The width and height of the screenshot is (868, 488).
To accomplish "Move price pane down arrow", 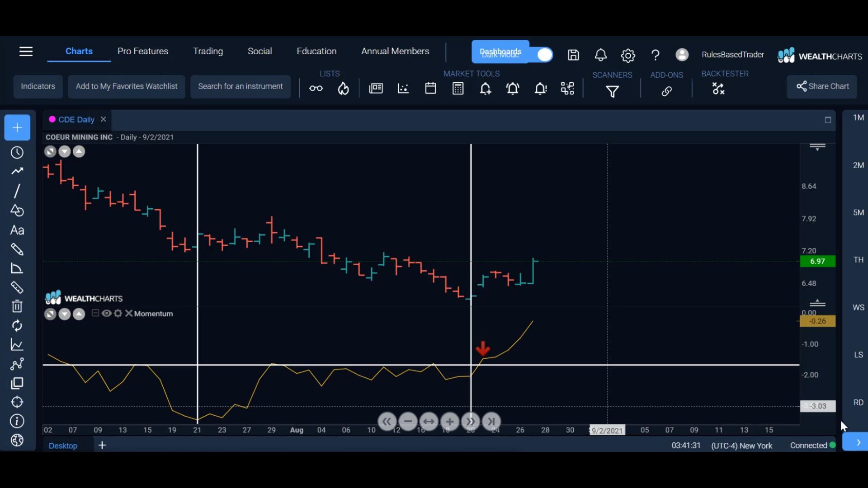I will coord(65,152).
